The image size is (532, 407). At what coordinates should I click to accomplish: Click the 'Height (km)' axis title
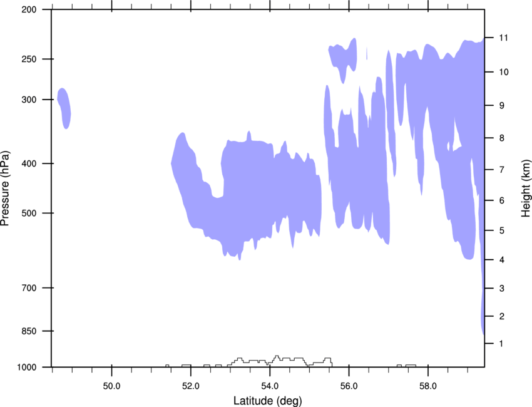(x=526, y=188)
